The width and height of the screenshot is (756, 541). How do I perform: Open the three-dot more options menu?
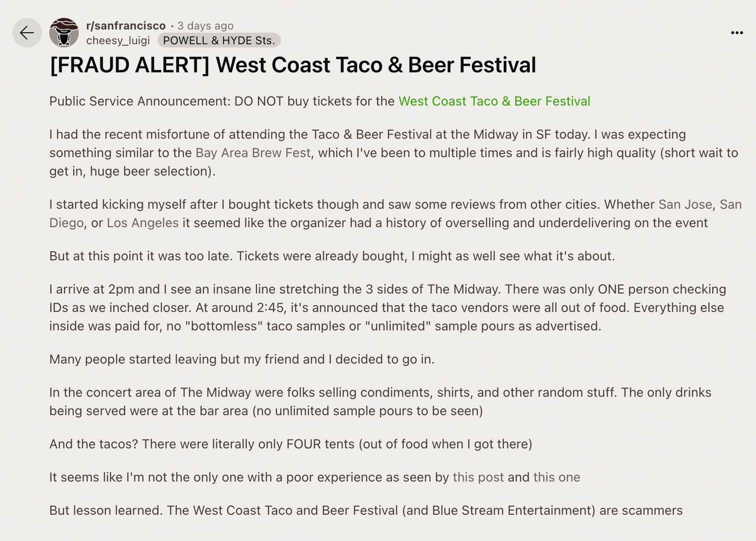click(737, 33)
